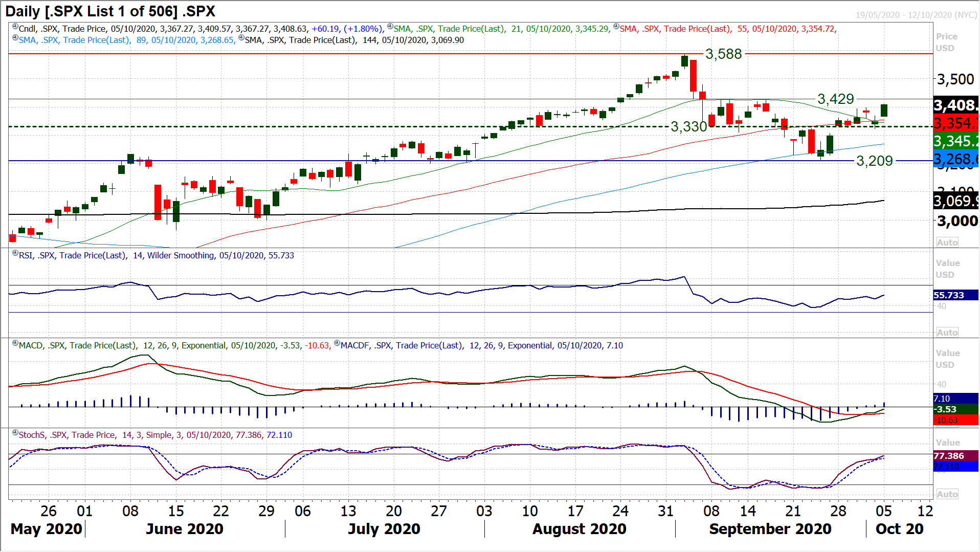This screenshot has width=980, height=552.
Task: Click the MACDF histogram legend icon
Action: (337, 343)
